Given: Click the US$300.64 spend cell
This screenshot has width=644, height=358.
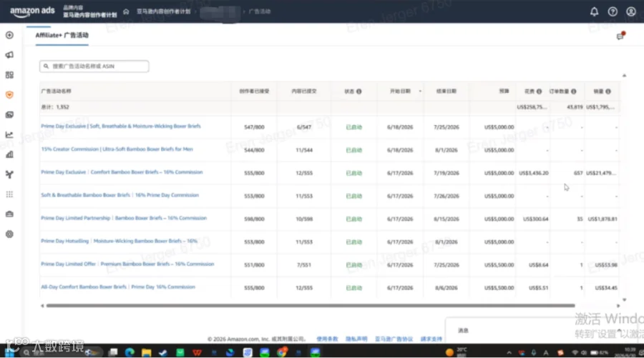Looking at the screenshot, I should pyautogui.click(x=535, y=219).
